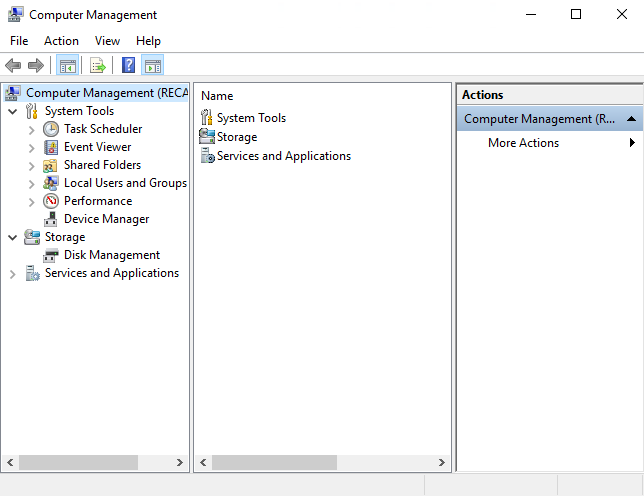Screen dimensions: 644x496
Task: Select Disk Management in the tree
Action: (112, 255)
